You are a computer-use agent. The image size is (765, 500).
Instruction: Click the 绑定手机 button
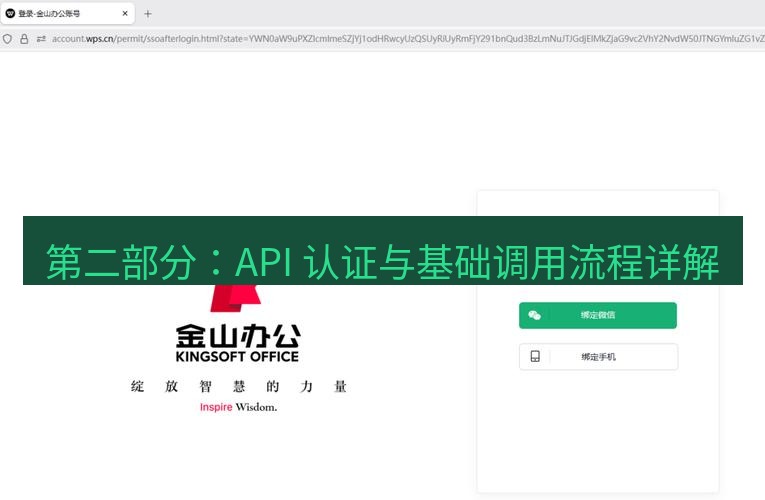598,357
